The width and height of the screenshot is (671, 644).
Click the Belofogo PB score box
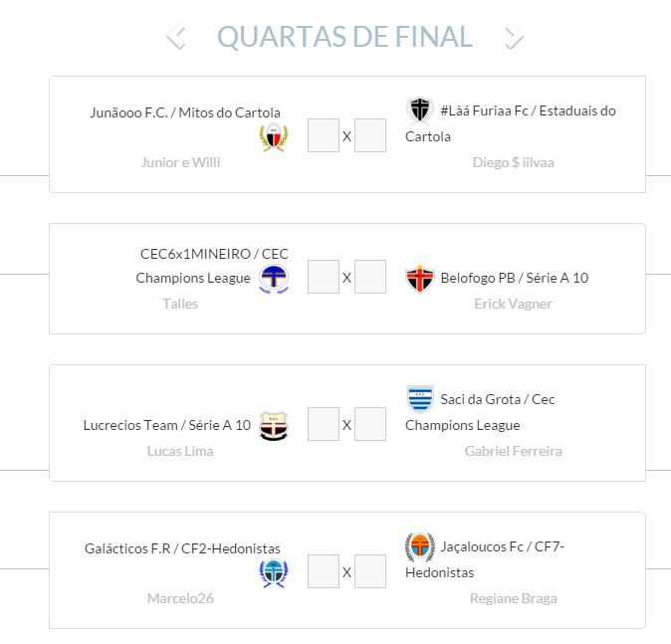click(370, 277)
